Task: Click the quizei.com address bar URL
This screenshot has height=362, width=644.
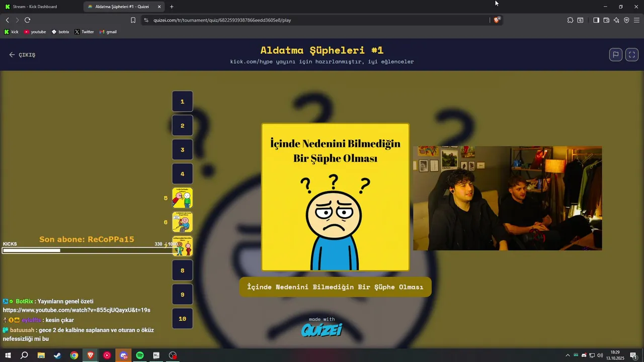Action: 222,20
